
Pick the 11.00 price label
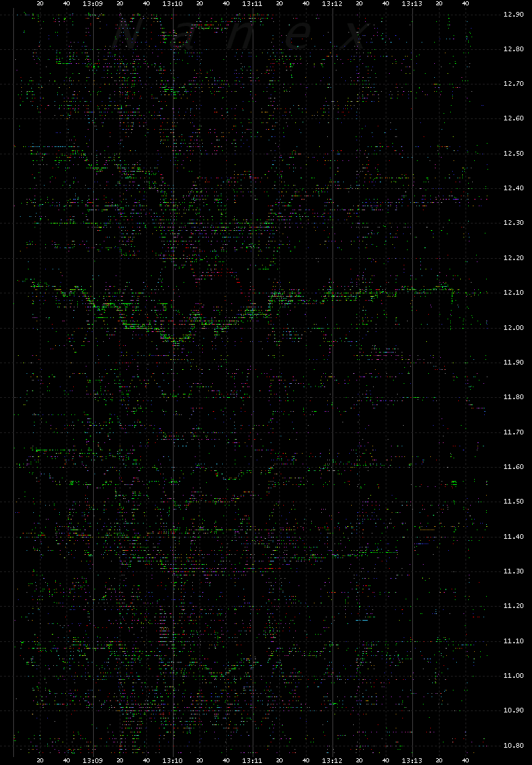513,676
